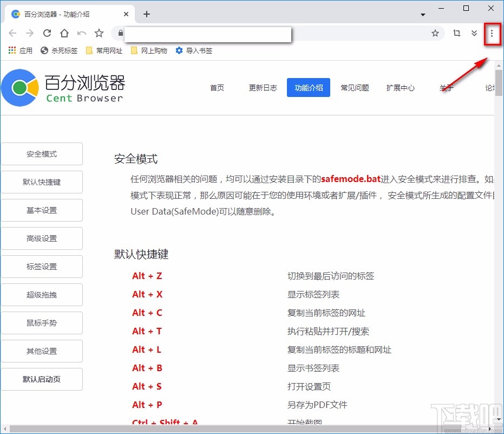Click inside the address bar
This screenshot has height=434, width=504.
(x=207, y=34)
